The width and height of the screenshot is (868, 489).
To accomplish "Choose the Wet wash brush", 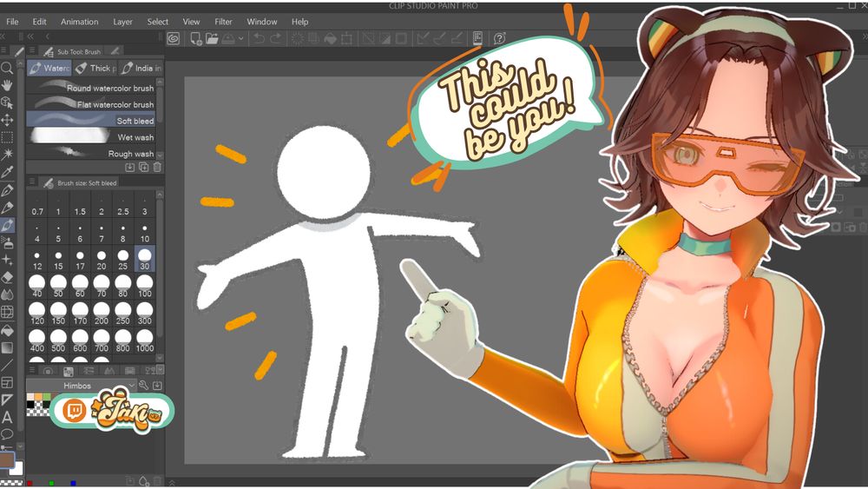I will point(91,136).
